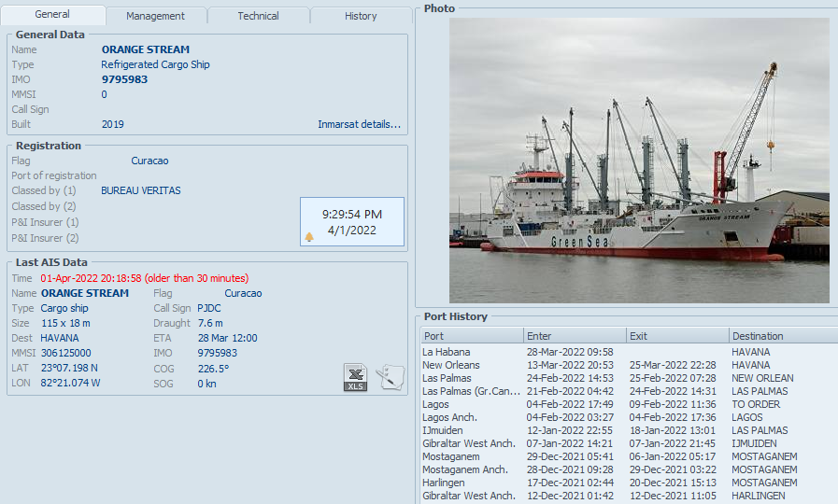The image size is (838, 504).
Task: Select the Mostaganem Anch. row
Action: 629,469
